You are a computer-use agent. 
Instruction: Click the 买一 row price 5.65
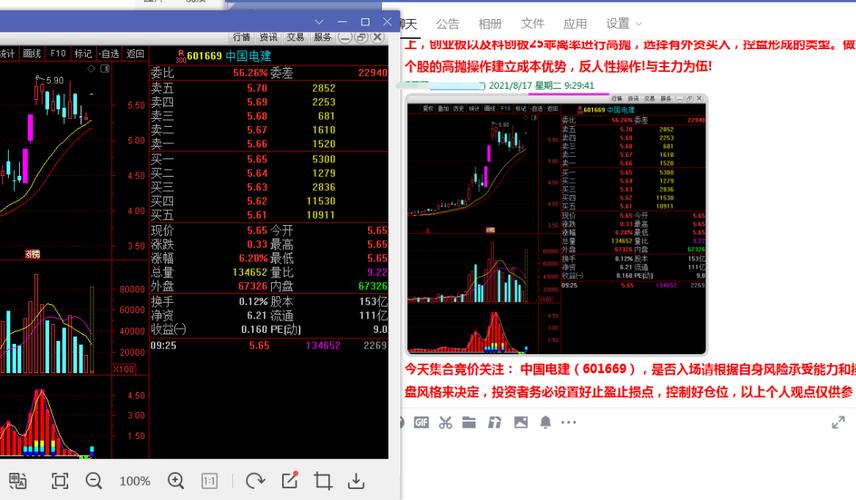(x=257, y=159)
